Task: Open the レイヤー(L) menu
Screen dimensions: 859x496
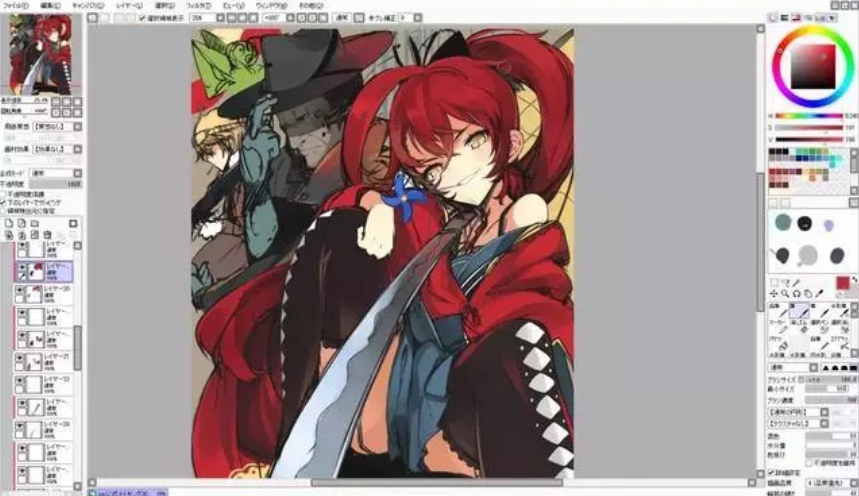Action: 129,5
